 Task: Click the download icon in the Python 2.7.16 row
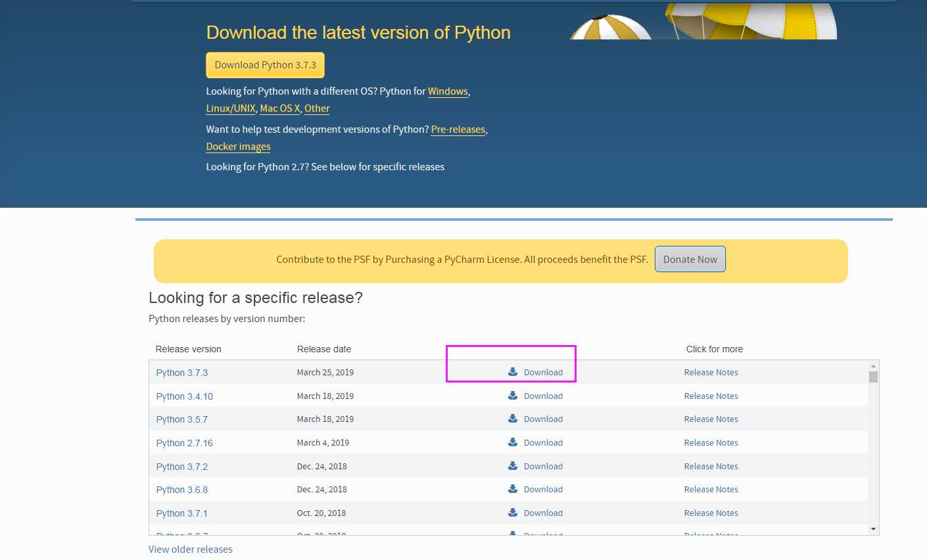tap(513, 442)
